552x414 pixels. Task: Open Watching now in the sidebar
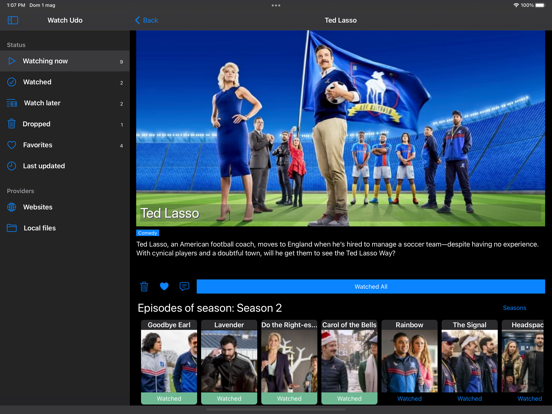point(65,61)
